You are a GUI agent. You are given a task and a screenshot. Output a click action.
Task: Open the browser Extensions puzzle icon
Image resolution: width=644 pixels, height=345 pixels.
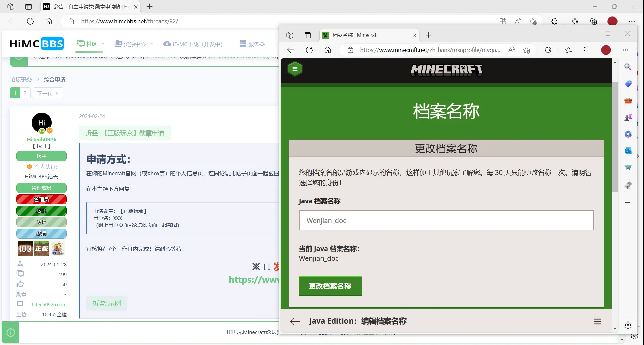(548, 50)
